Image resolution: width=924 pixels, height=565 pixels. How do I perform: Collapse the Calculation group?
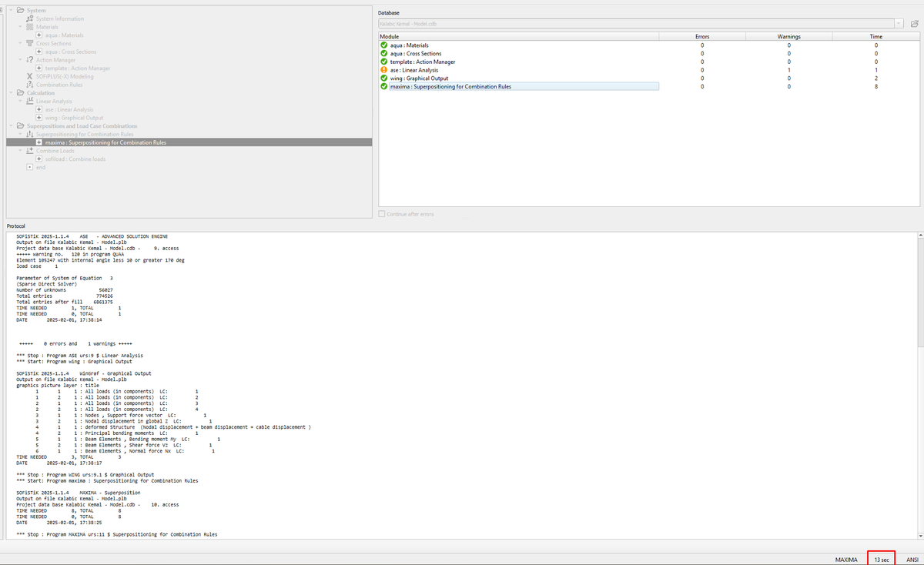coord(11,93)
